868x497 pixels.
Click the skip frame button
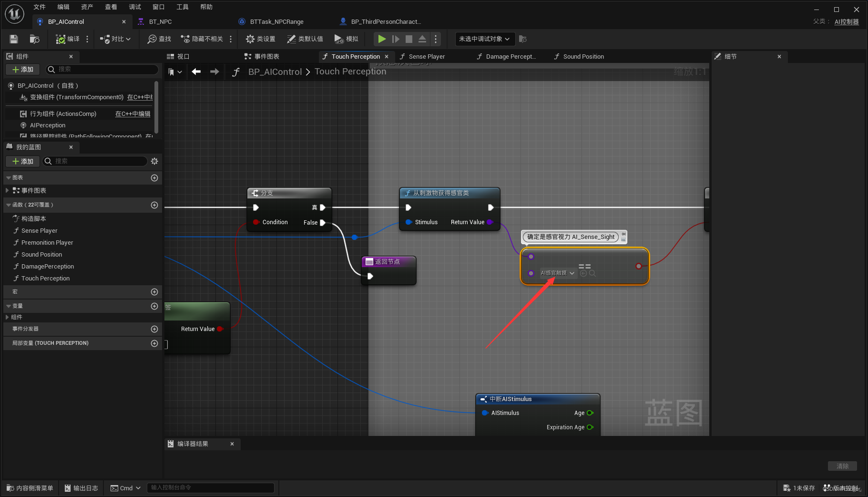396,39
